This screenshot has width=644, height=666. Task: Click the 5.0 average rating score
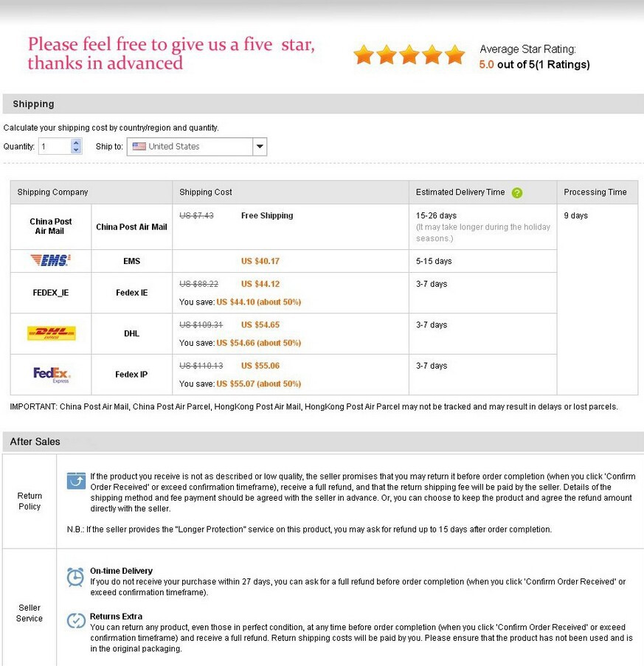pyautogui.click(x=487, y=64)
